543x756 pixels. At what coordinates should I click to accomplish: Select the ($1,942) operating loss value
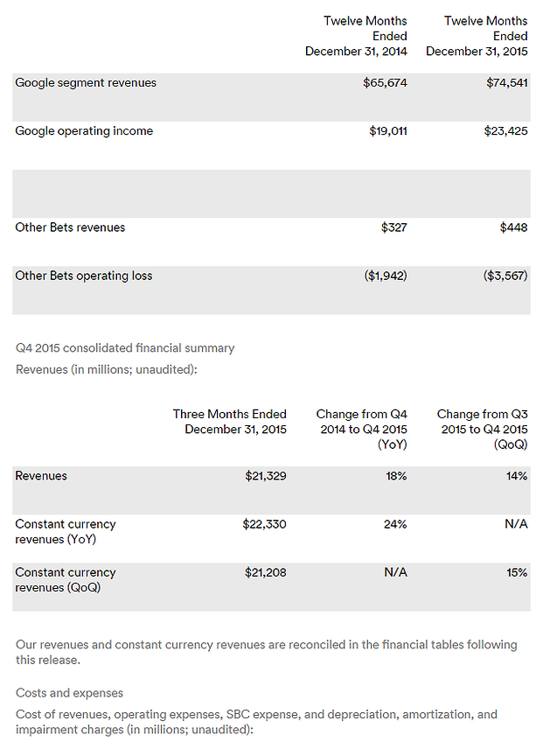pos(386,276)
